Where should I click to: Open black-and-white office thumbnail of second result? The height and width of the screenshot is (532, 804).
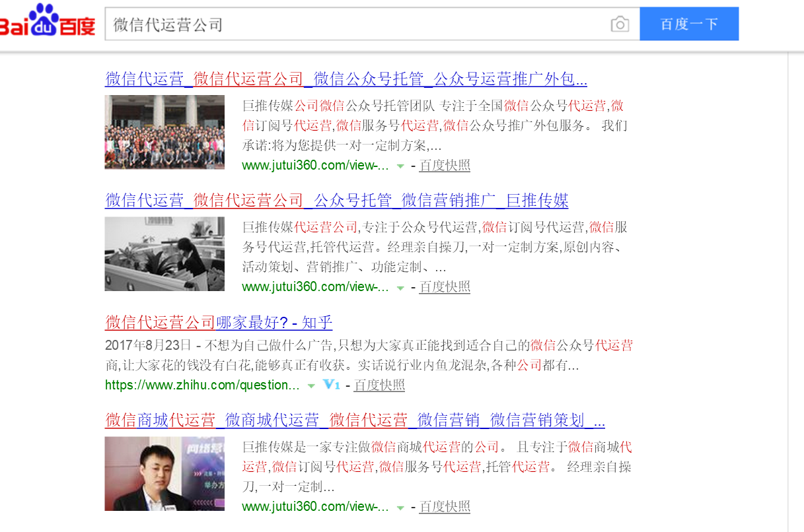click(x=164, y=253)
